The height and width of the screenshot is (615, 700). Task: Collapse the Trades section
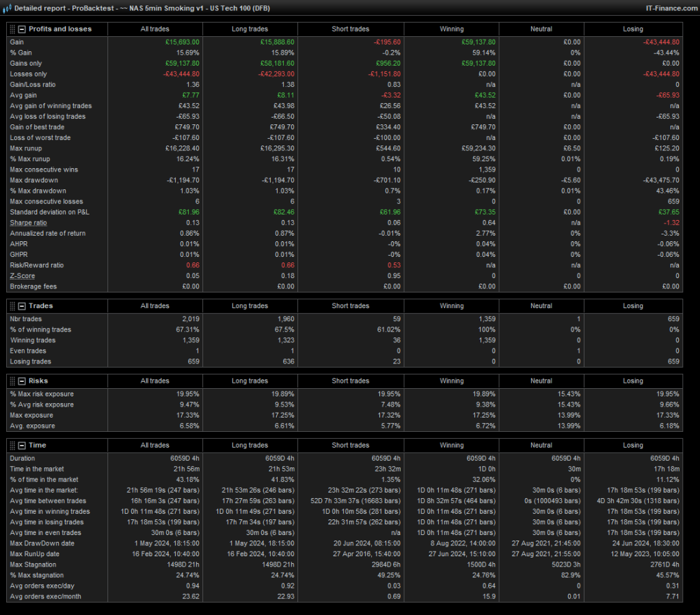pos(23,305)
